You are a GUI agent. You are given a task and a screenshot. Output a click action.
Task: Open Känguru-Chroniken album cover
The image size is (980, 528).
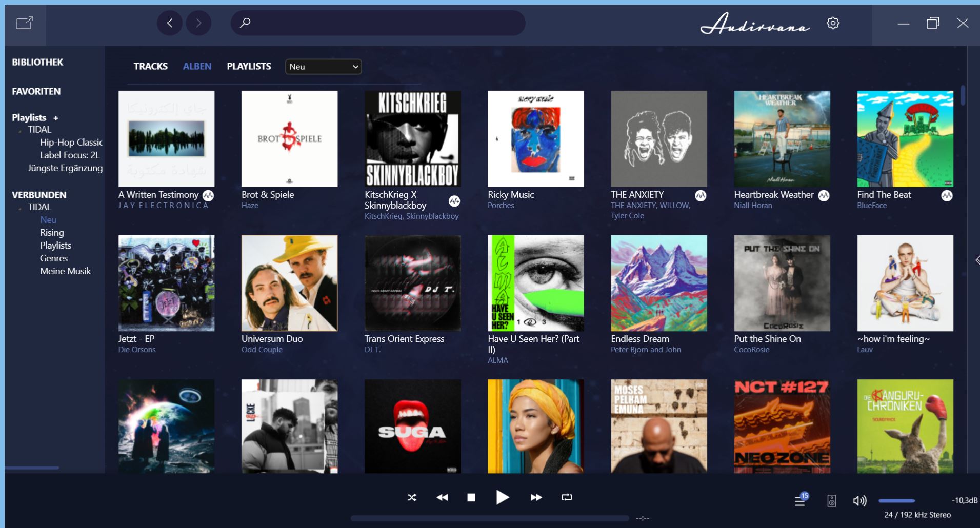(905, 426)
